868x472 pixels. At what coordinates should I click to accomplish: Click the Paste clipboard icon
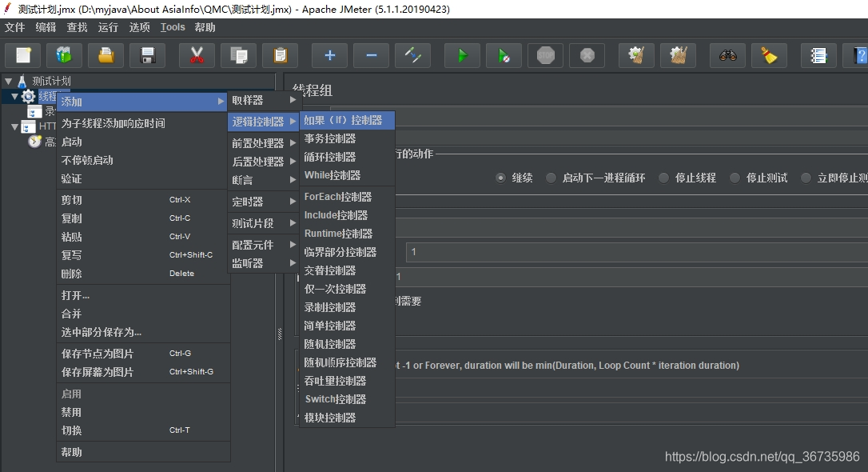coord(280,55)
